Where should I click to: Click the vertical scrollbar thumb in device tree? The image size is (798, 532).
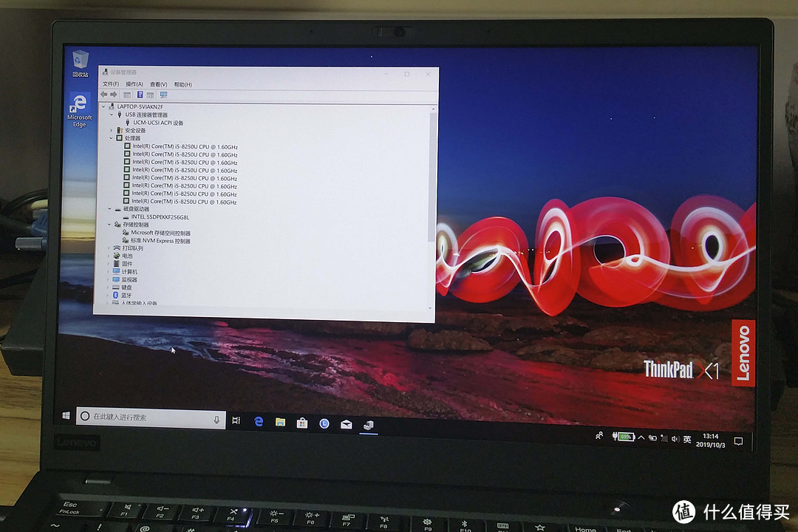[x=432, y=176]
